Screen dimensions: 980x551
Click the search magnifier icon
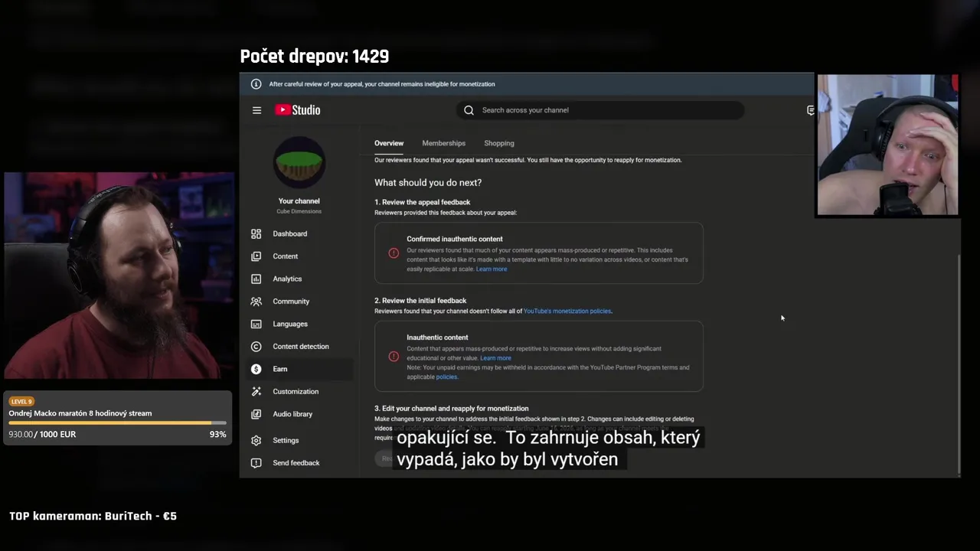click(469, 110)
